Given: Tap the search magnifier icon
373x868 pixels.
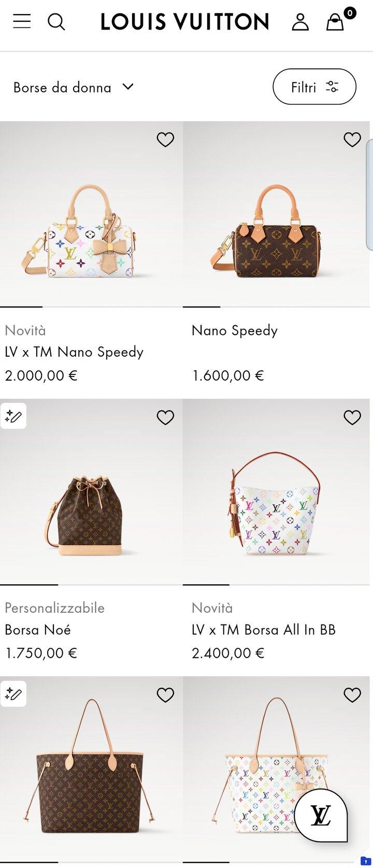Looking at the screenshot, I should 56,22.
